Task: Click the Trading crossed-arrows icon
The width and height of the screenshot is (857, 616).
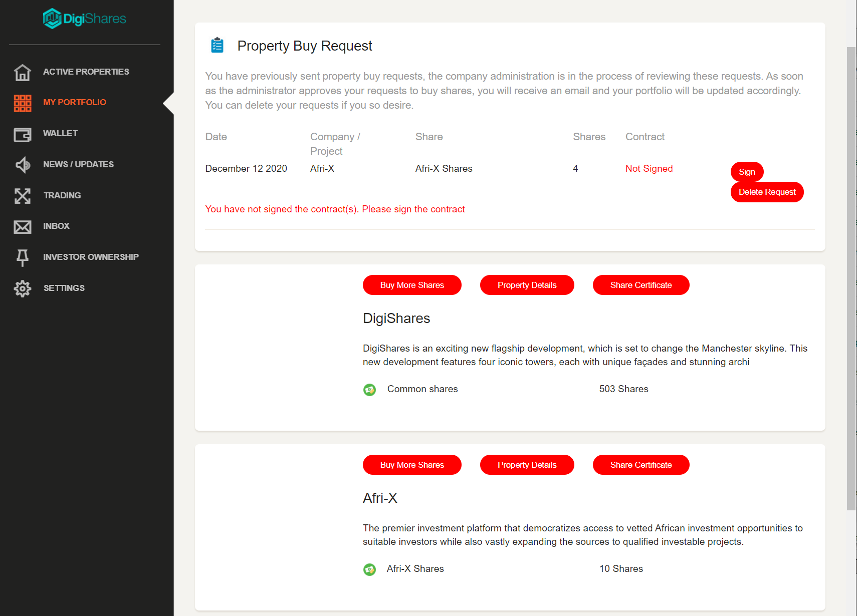Action: click(23, 196)
